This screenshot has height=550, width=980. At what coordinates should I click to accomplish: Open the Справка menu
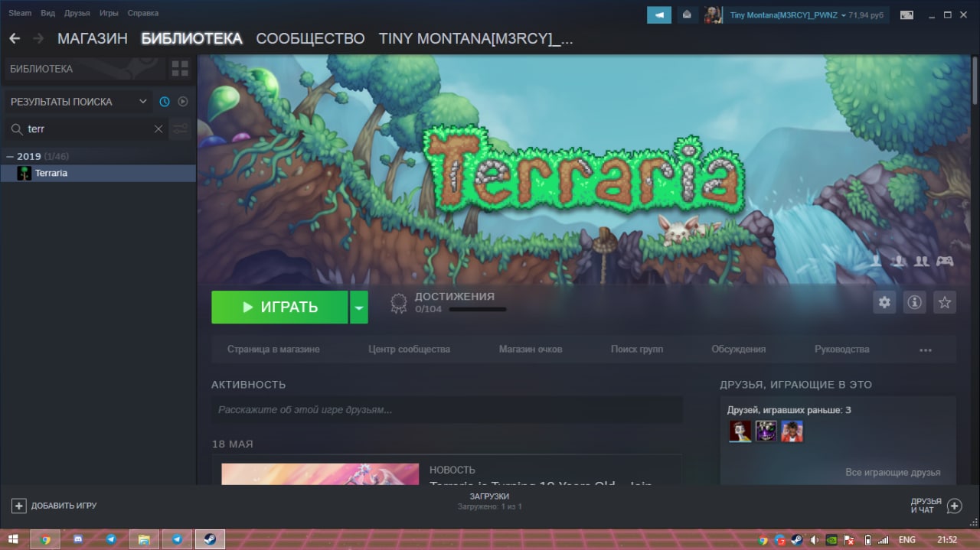[143, 13]
